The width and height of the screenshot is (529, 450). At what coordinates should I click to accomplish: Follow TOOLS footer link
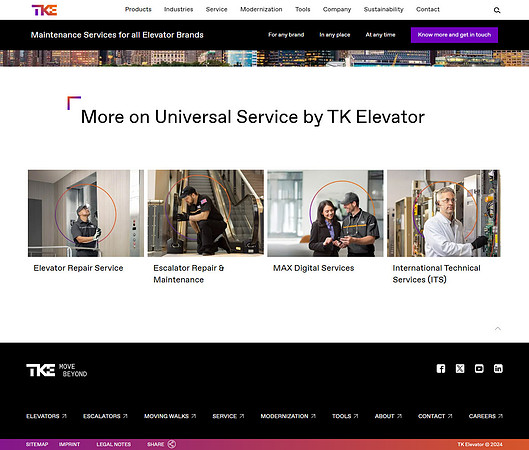click(x=345, y=416)
